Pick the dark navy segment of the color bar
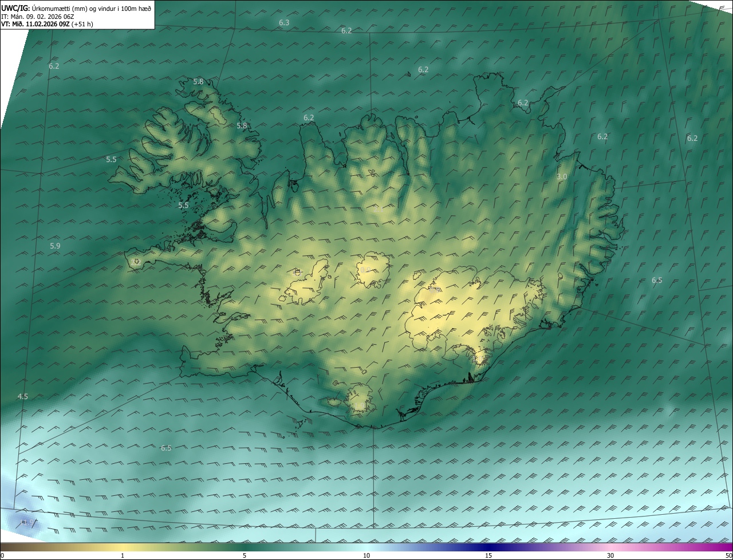The image size is (733, 560). click(488, 547)
